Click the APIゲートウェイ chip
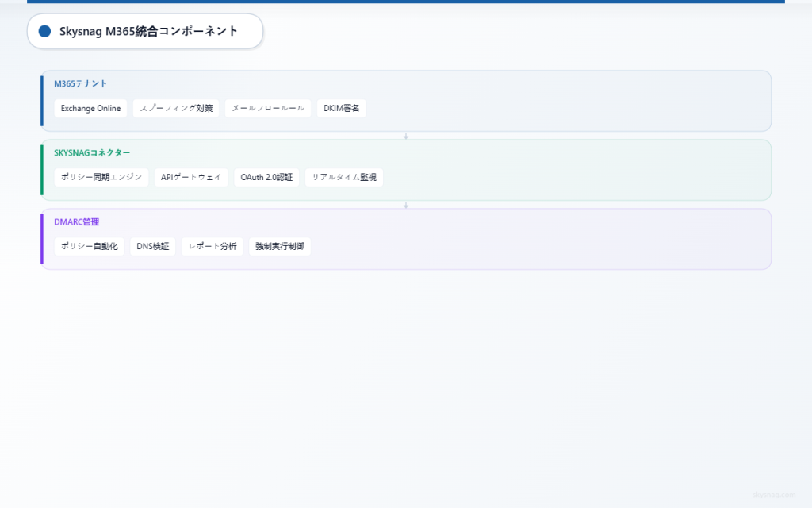 click(x=191, y=177)
